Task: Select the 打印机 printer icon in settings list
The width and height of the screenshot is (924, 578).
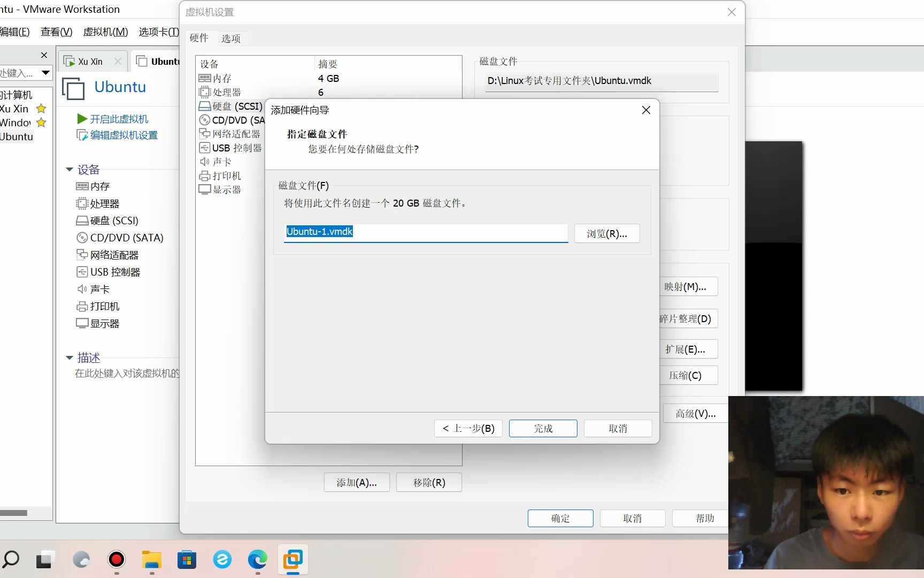Action: pyautogui.click(x=204, y=176)
